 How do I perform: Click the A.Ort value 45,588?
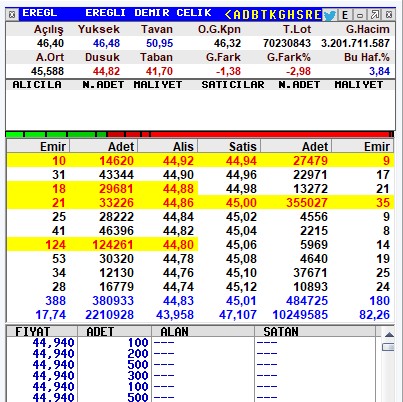coord(47,71)
